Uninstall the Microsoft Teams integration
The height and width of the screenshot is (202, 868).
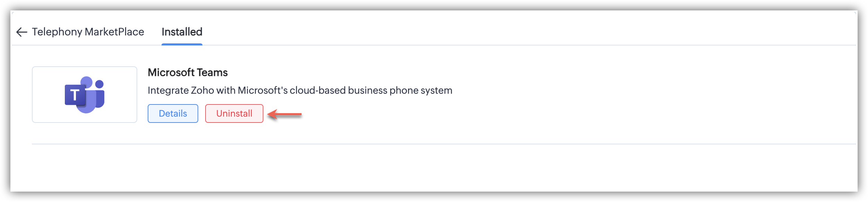(234, 113)
